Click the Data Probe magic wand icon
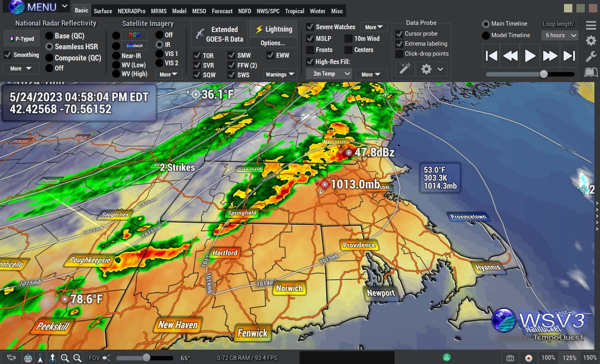The image size is (600, 364). pos(405,69)
